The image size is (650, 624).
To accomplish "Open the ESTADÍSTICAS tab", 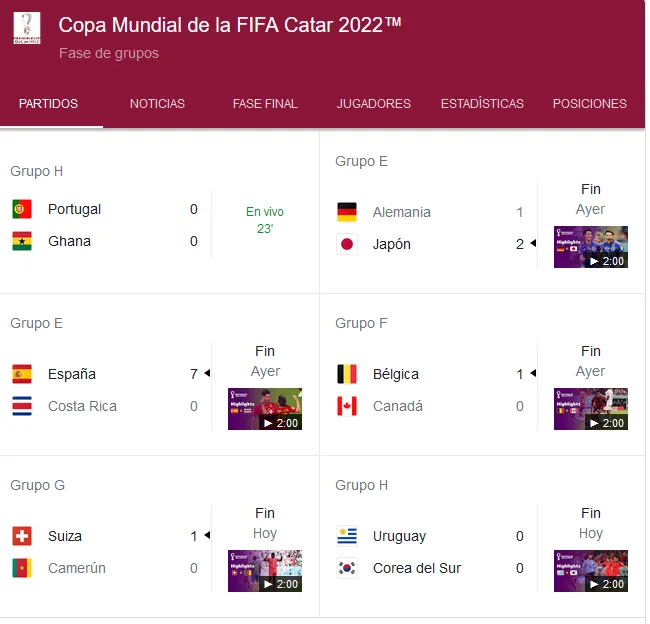I will click(x=484, y=104).
